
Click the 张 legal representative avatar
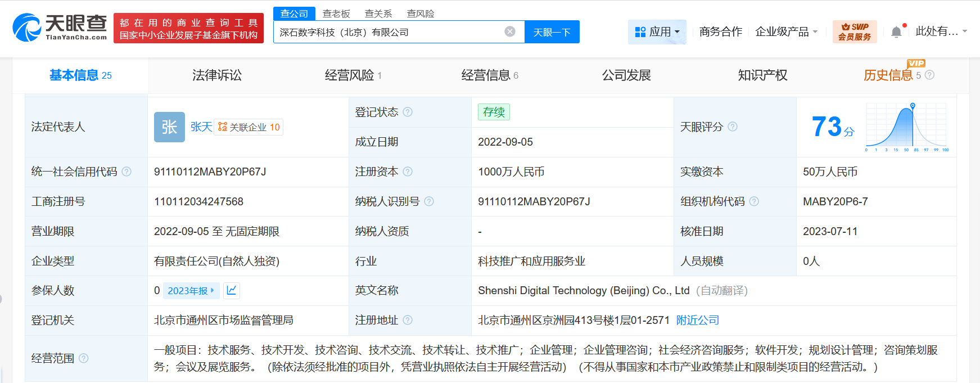[x=169, y=127]
